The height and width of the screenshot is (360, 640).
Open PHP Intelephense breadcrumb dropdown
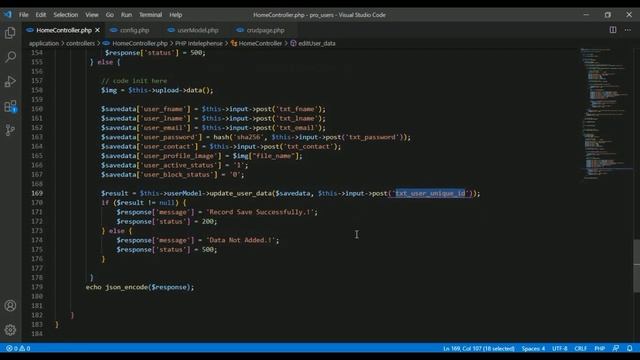point(199,43)
